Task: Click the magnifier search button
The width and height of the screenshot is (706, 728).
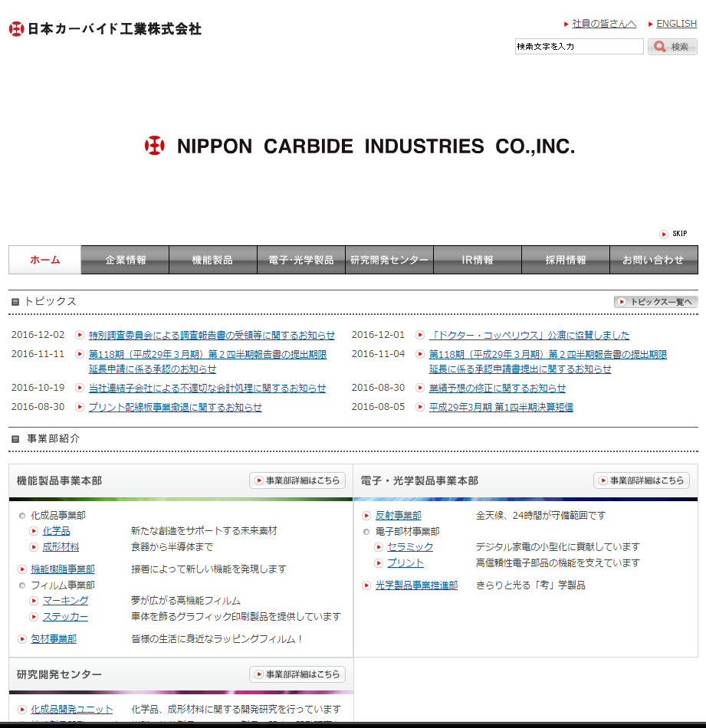Action: pyautogui.click(x=672, y=47)
